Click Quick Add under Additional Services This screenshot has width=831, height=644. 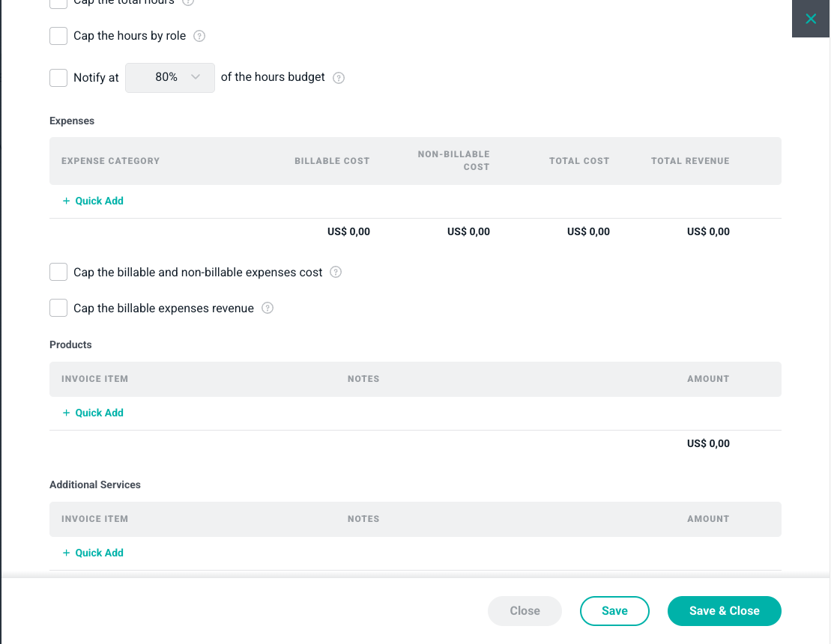coord(99,553)
